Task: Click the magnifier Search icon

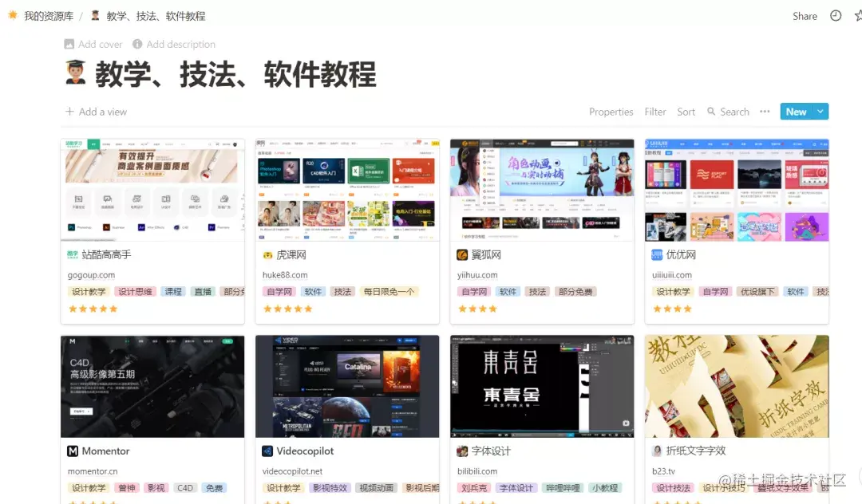Action: (711, 112)
